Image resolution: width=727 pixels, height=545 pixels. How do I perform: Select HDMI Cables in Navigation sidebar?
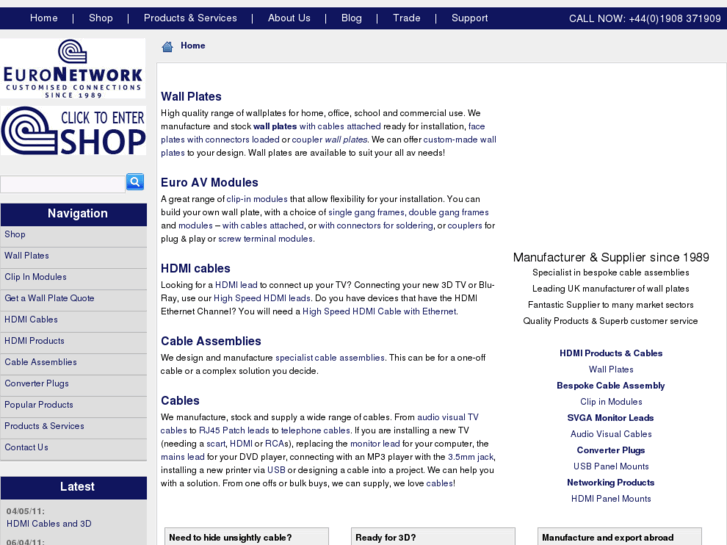coord(73,320)
